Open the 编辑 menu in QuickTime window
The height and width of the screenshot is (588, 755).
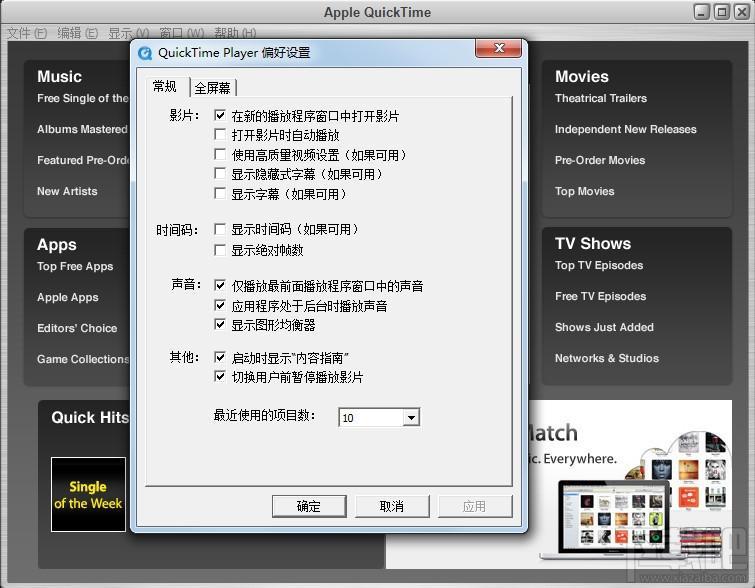point(78,33)
